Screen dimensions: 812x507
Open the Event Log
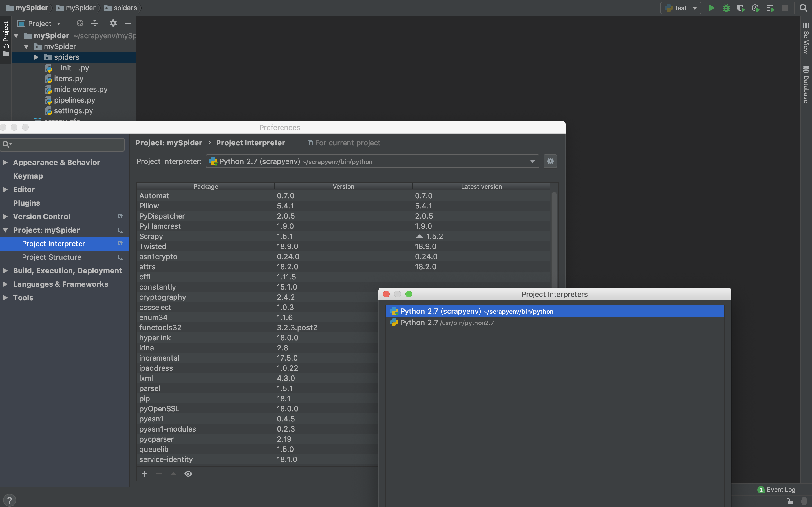(x=776, y=490)
